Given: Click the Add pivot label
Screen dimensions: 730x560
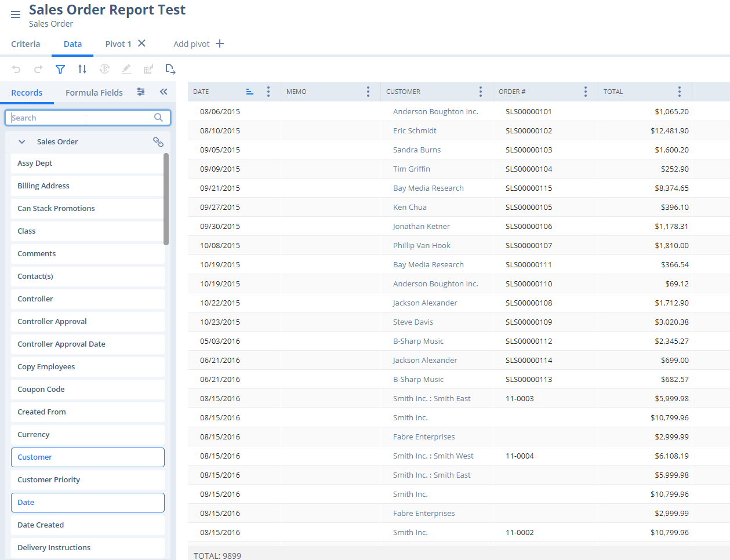Looking at the screenshot, I should point(191,44).
